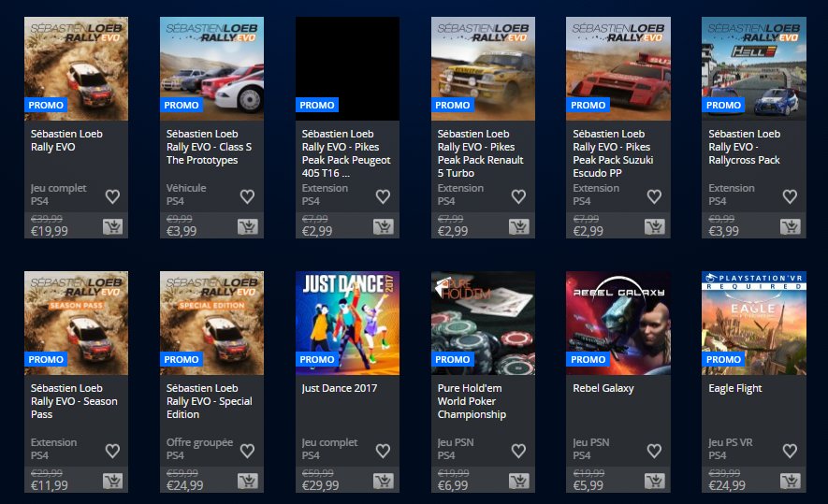Add Season Pass extension to cart
The width and height of the screenshot is (828, 504).
tap(112, 482)
